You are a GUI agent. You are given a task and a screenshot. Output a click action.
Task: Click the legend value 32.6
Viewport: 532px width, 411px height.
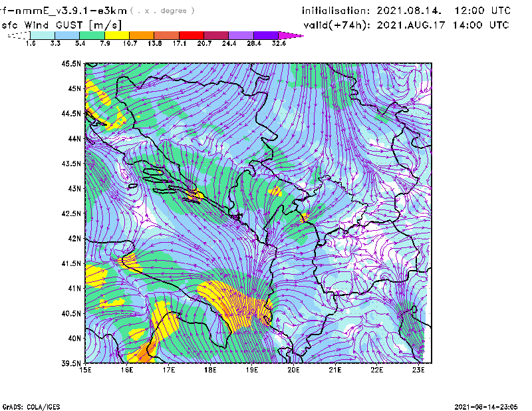tap(279, 43)
